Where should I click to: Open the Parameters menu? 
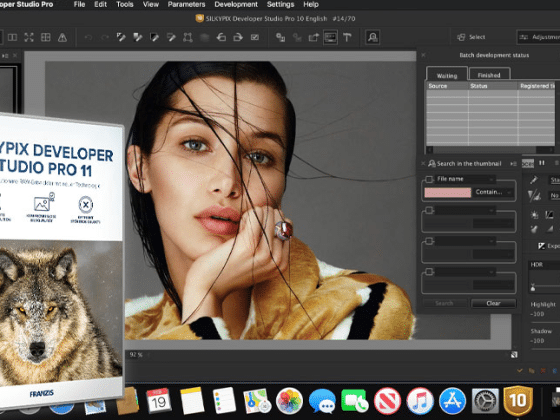click(186, 5)
